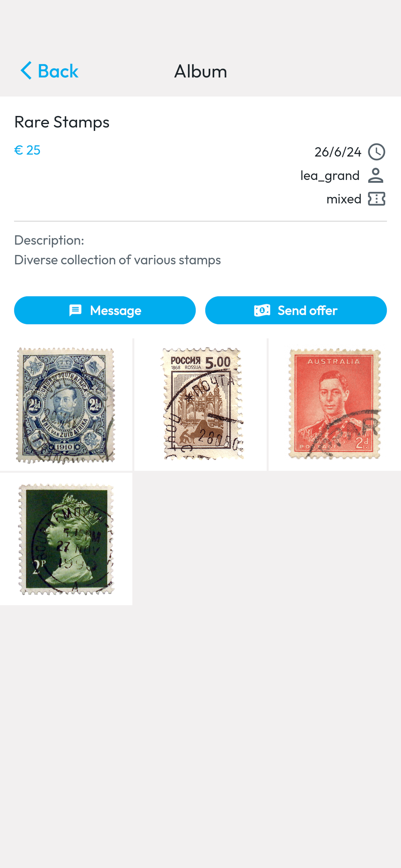
Task: Click the date 26/6/24 text
Action: click(x=338, y=152)
